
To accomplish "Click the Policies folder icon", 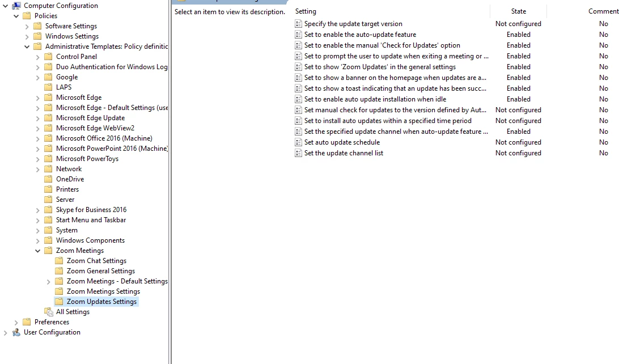I will (27, 16).
